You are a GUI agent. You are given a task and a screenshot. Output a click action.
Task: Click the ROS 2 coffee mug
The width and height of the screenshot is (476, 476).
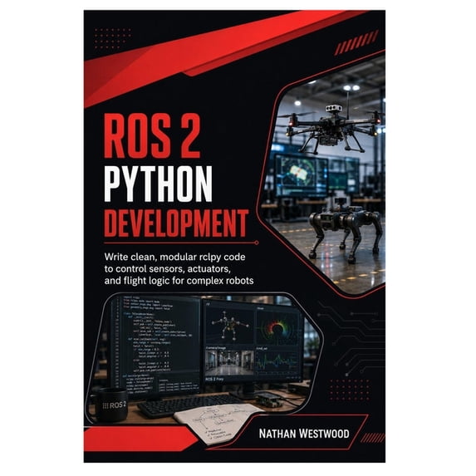(x=108, y=405)
